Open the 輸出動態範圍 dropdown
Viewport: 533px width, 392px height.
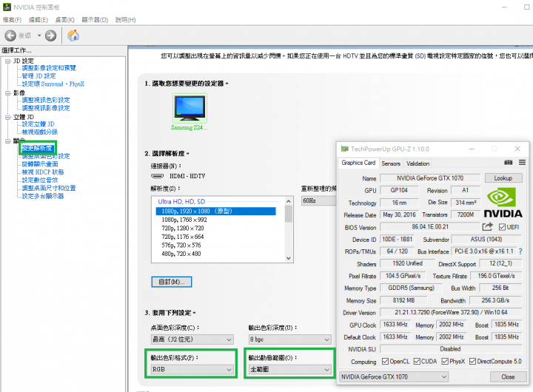(290, 369)
